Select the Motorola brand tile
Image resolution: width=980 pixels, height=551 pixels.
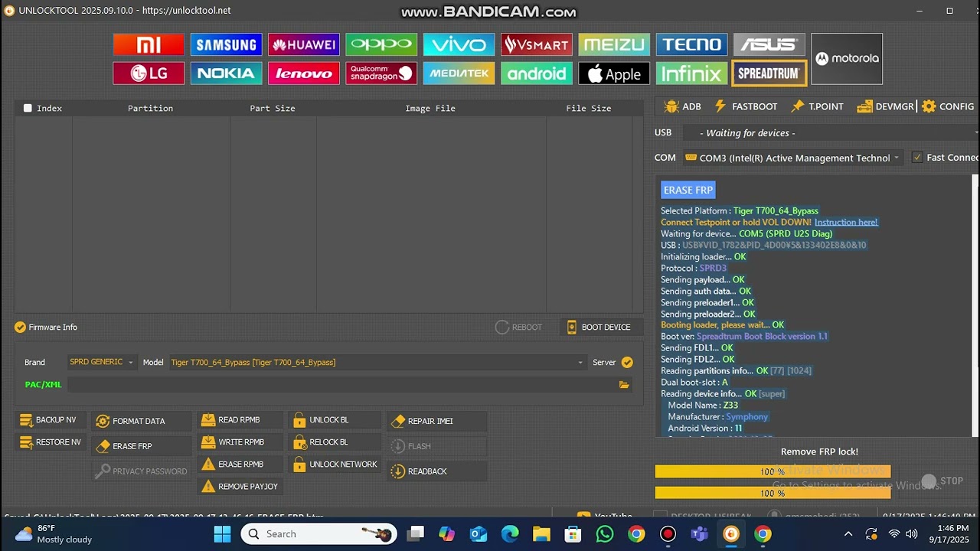[x=847, y=59]
